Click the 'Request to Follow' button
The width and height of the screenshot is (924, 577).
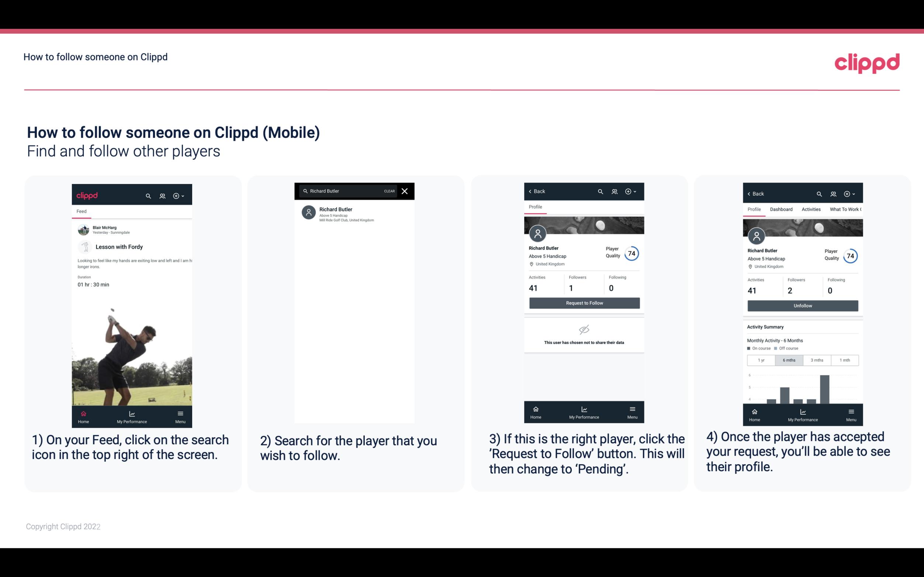click(x=584, y=302)
